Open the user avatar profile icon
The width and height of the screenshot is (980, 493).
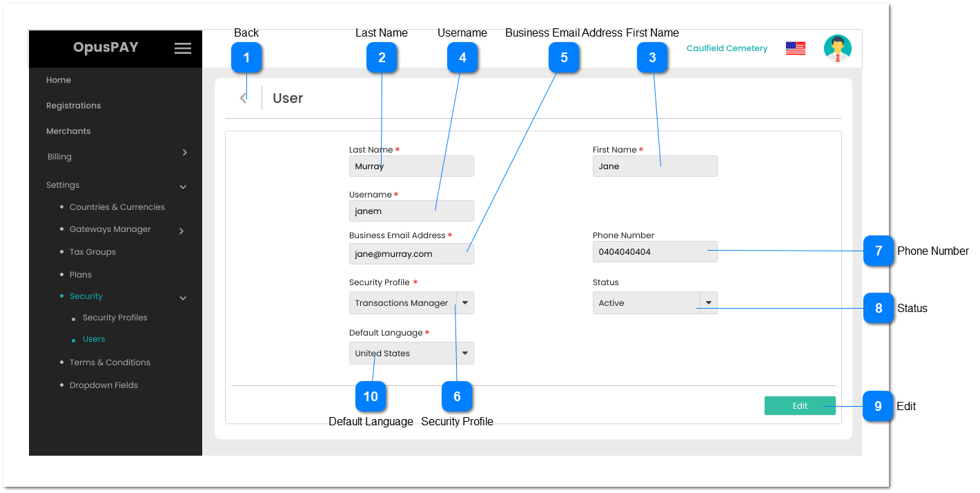pyautogui.click(x=837, y=48)
